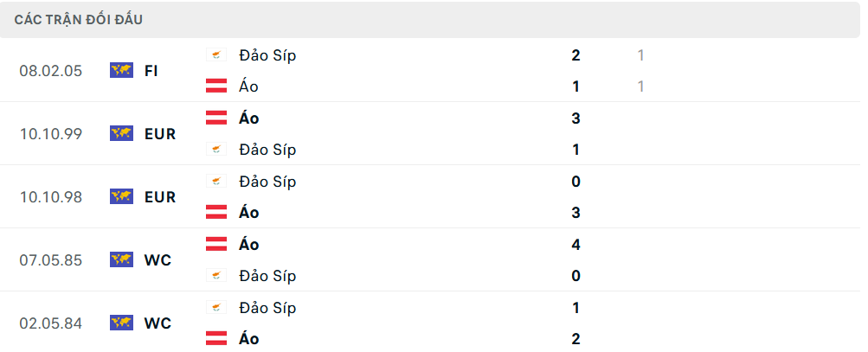Click the world icon for 07.05.85 WC match

(121, 259)
